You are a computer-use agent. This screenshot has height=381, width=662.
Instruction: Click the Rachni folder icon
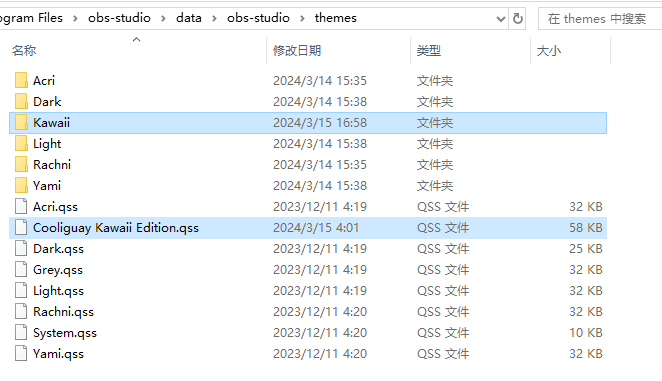tap(21, 164)
